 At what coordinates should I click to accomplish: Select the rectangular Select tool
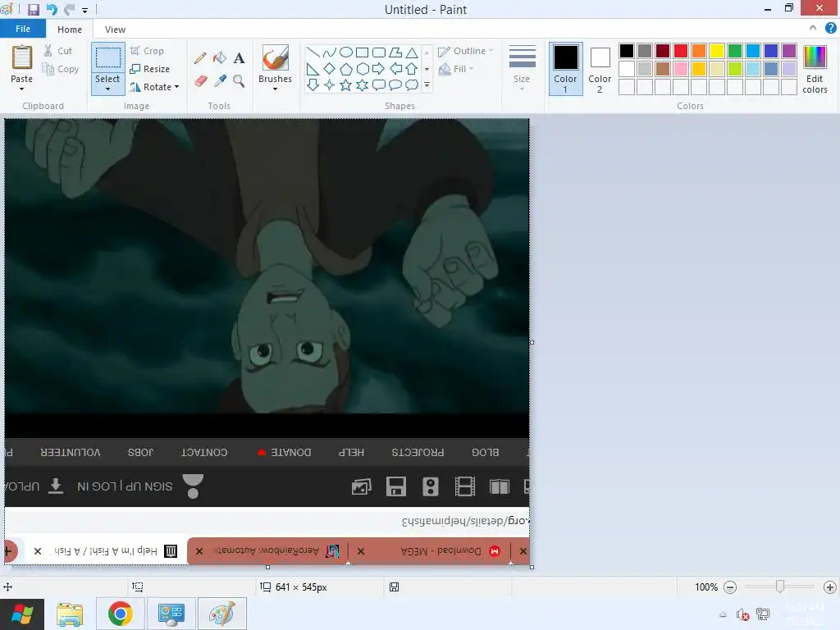[x=107, y=58]
